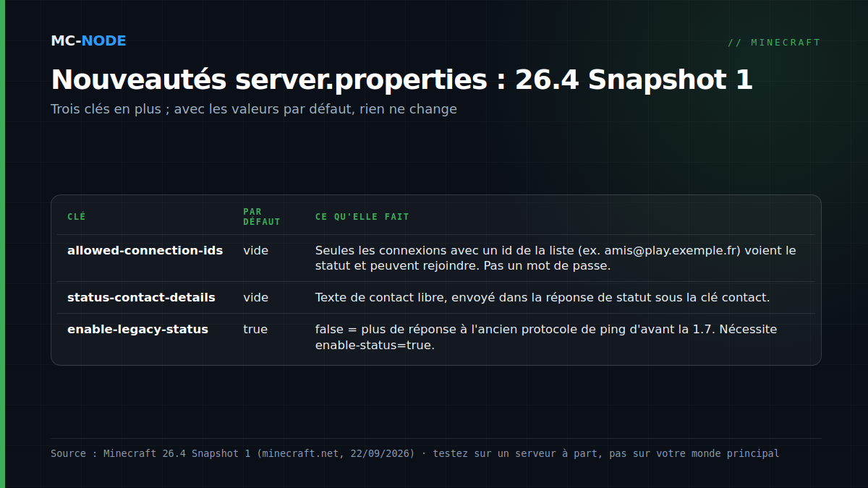
Task: Click the MC-NODE logo text
Action: click(x=88, y=41)
